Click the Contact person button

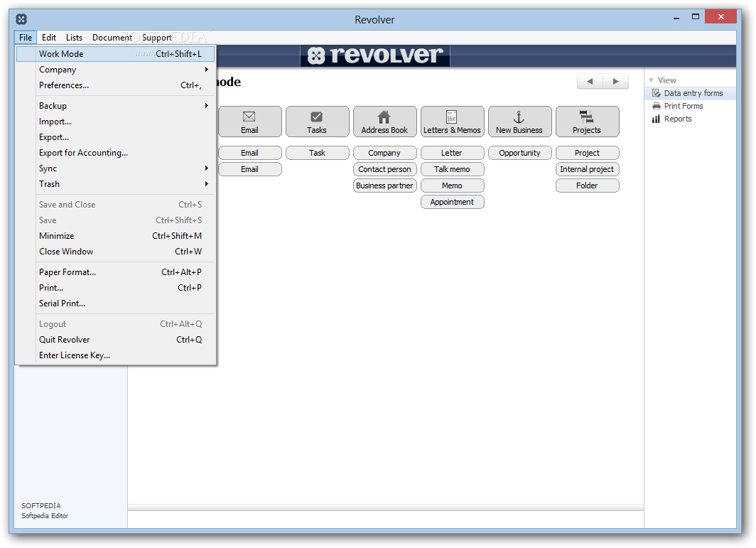tap(385, 169)
